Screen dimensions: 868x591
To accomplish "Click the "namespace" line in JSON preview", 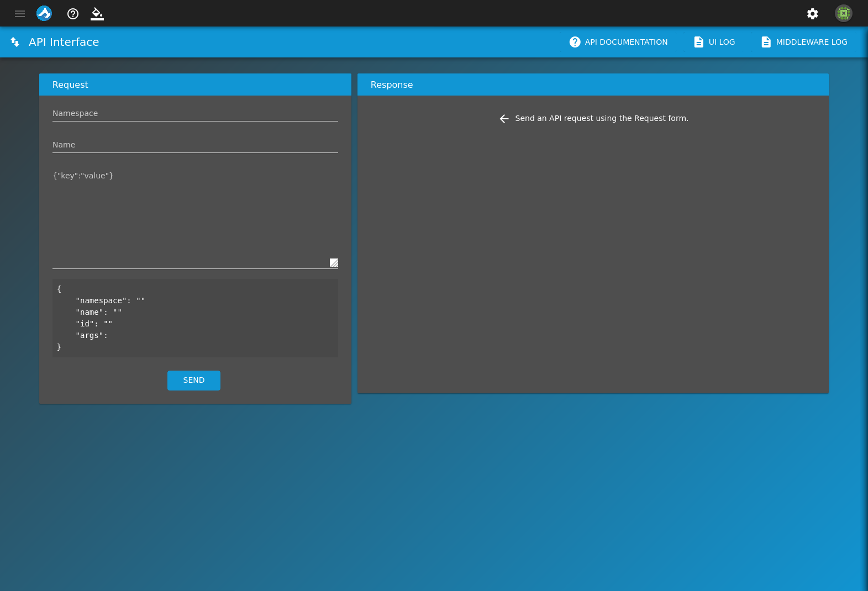I will point(110,300).
